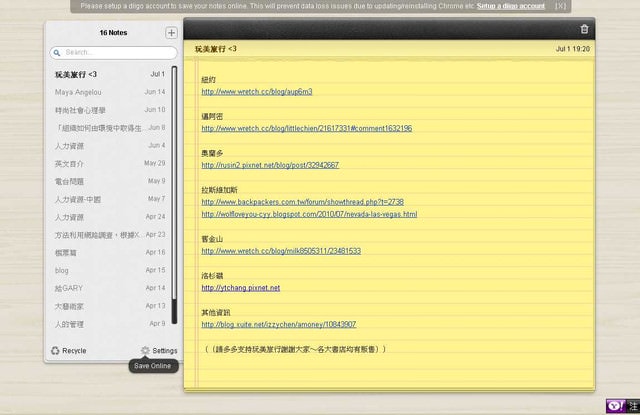Open blog.xuite.net izzychen link

pyautogui.click(x=278, y=324)
